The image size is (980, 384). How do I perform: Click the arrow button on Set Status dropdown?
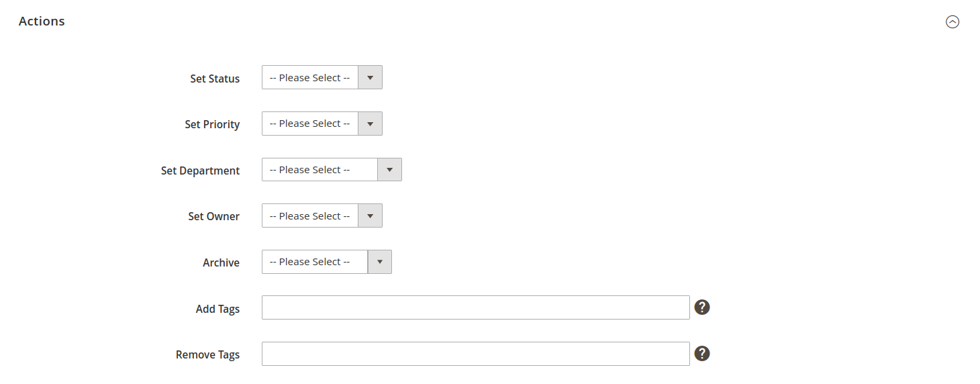click(370, 78)
